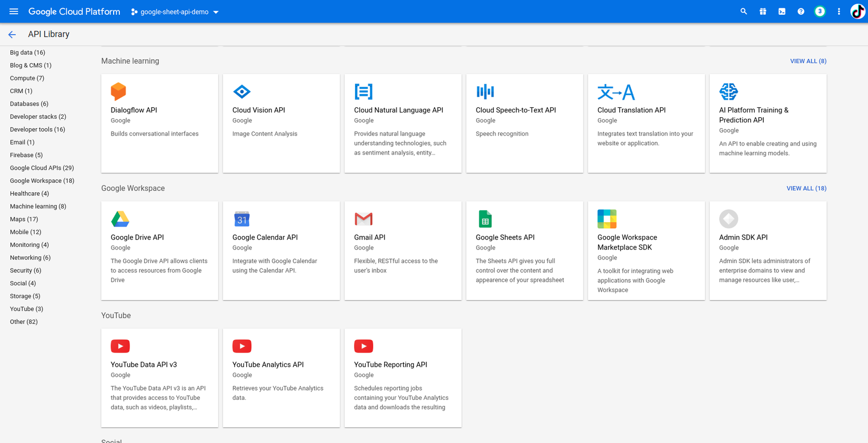Filter by Networking (6) category
This screenshot has height=443, width=868.
click(30, 258)
